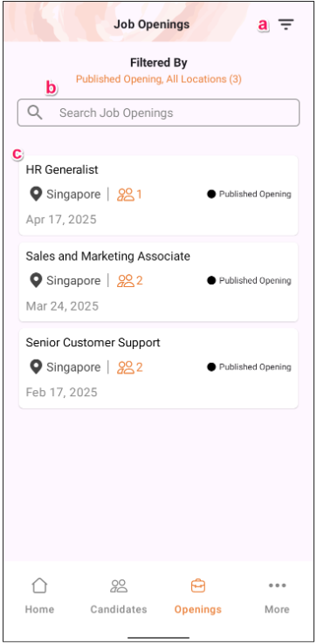Tap the Candidates people icon

(119, 586)
